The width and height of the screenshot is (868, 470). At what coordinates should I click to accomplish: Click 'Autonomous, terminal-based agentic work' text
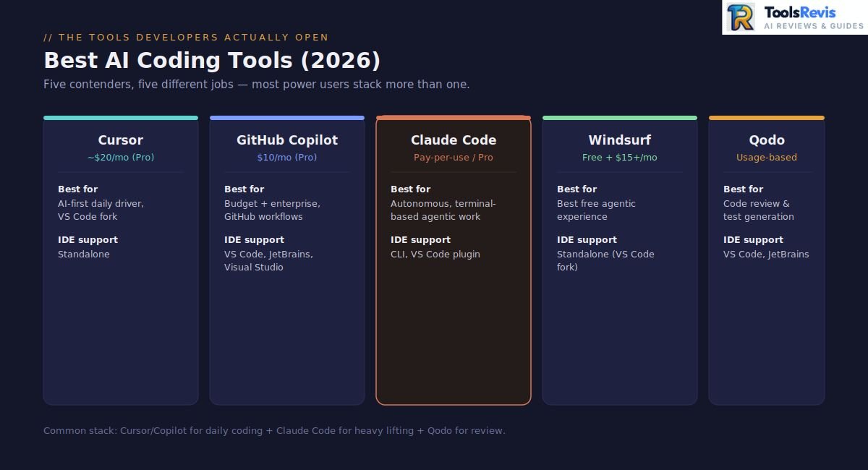point(443,210)
